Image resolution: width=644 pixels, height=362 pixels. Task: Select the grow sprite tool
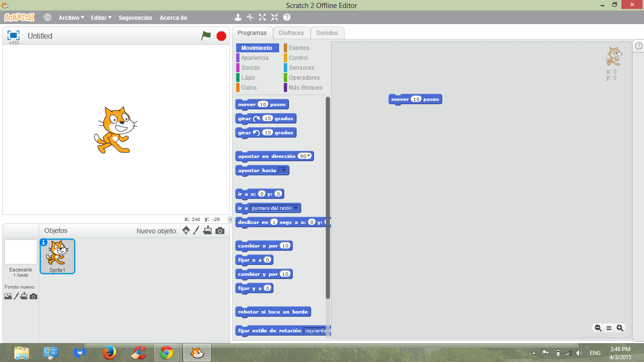coord(262,17)
